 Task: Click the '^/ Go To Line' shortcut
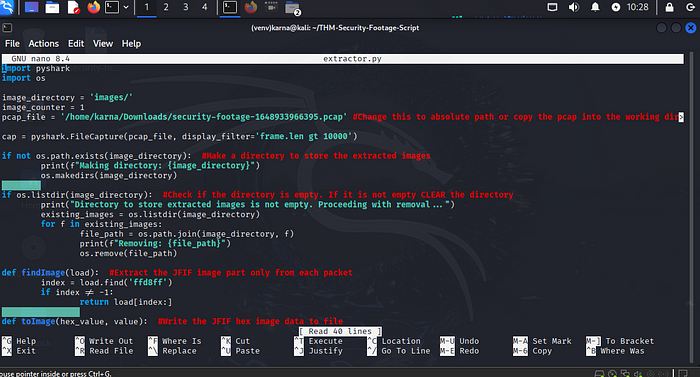pos(399,351)
